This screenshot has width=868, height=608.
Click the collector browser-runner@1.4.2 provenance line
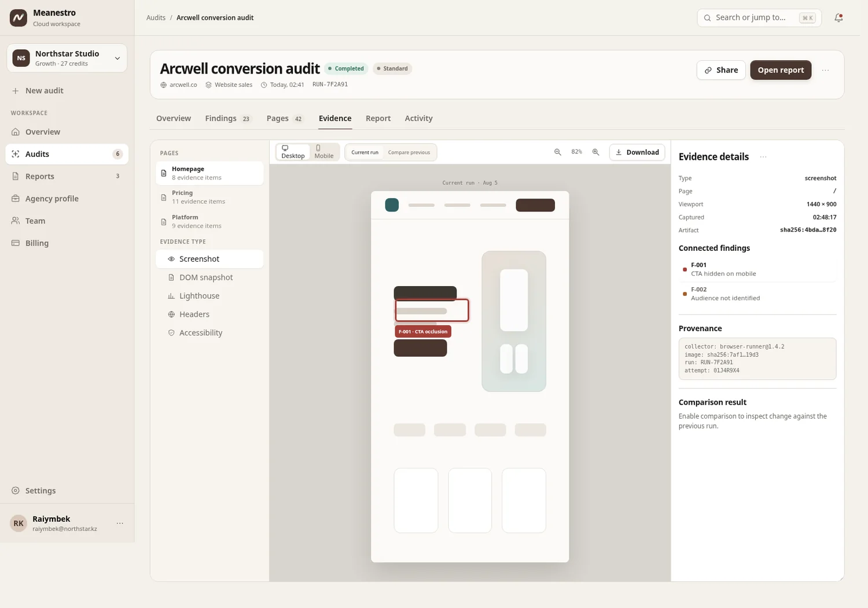coord(734,347)
